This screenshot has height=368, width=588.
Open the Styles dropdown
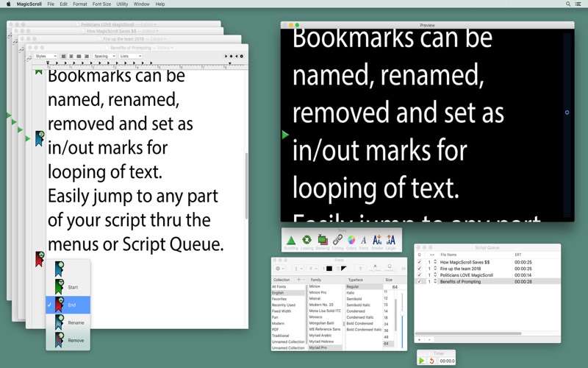tap(46, 56)
